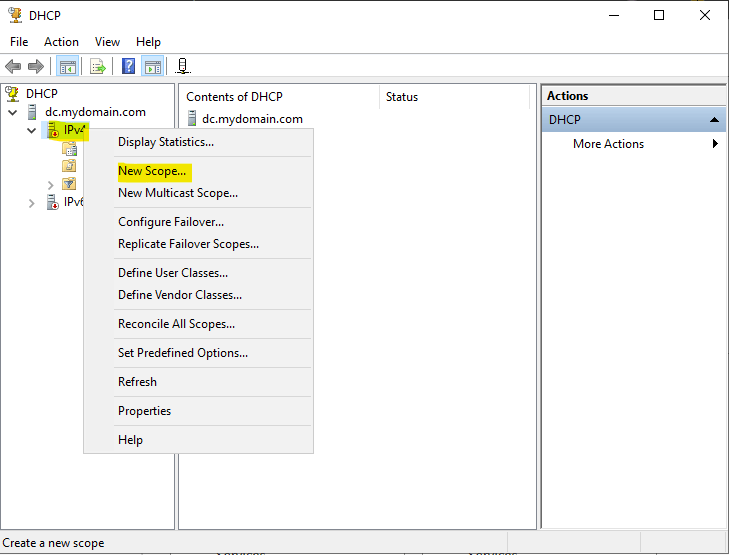Image resolution: width=729 pixels, height=555 pixels.
Task: Click the Export List toolbar icon
Action: coord(98,67)
